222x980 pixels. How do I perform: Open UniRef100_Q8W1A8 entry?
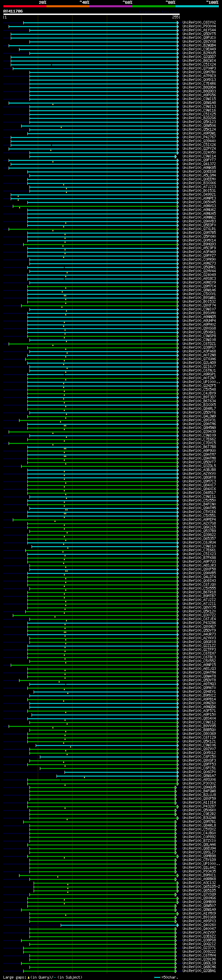pos(199,103)
